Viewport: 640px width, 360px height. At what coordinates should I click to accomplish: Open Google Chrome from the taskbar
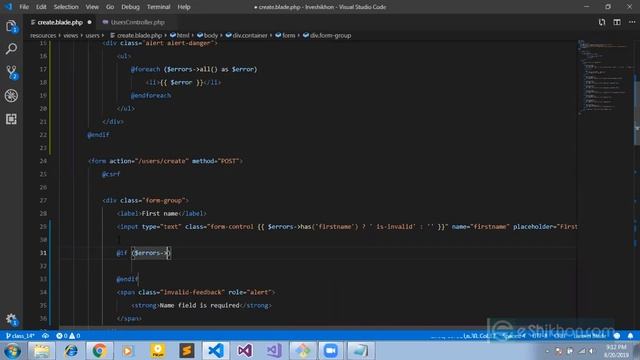tap(99, 351)
